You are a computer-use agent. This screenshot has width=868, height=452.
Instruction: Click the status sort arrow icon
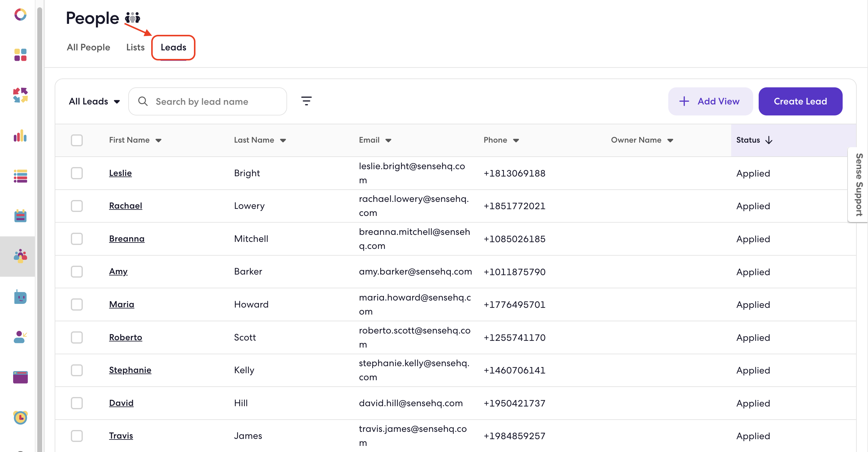(769, 140)
